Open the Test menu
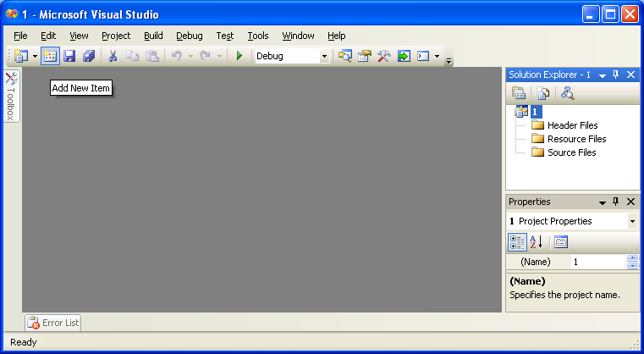 point(224,36)
